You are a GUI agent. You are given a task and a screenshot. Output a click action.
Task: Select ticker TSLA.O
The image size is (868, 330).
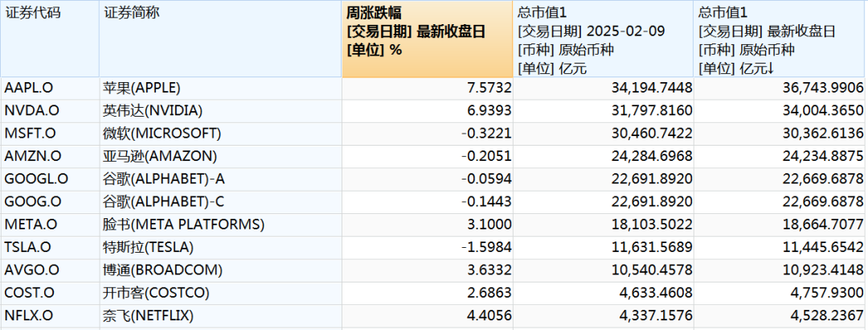27,247
